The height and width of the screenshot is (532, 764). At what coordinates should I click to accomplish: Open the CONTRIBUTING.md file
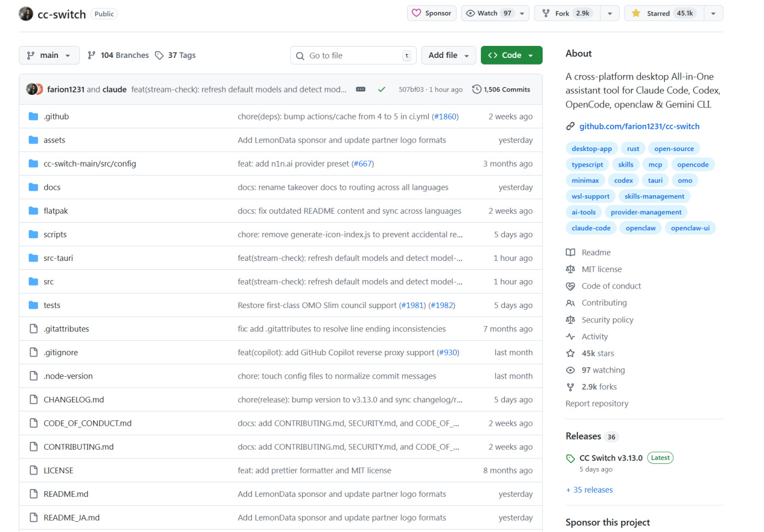(x=79, y=447)
